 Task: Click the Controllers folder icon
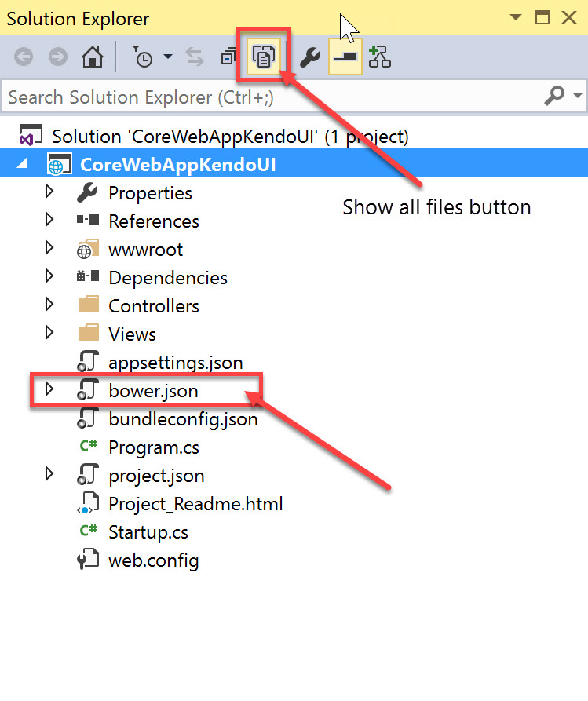[x=88, y=304]
